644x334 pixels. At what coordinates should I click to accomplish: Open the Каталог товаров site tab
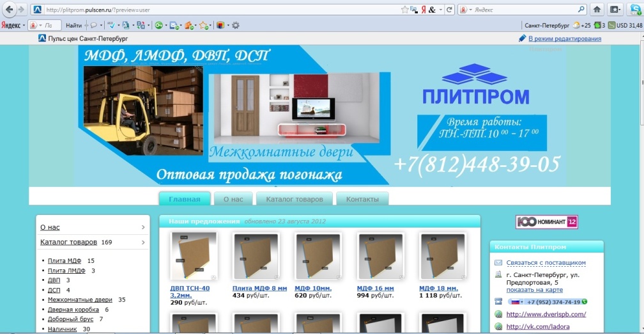[x=294, y=199]
